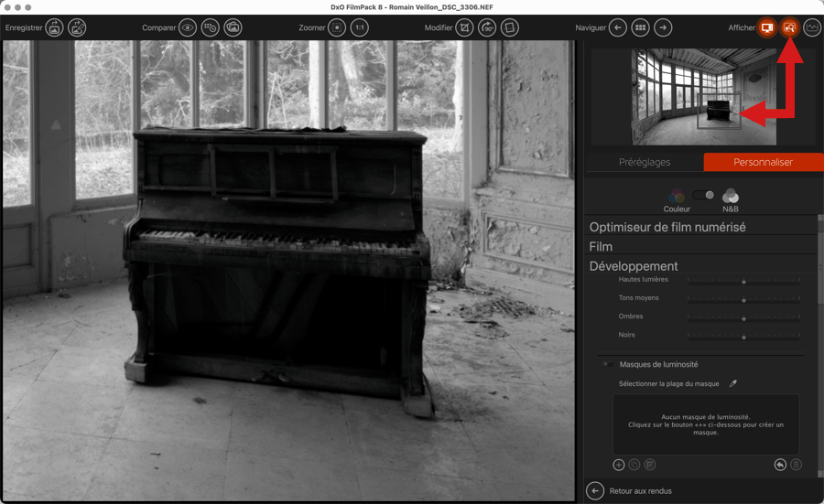Click the first Enregistrer save icon
824x504 pixels.
[x=55, y=27]
